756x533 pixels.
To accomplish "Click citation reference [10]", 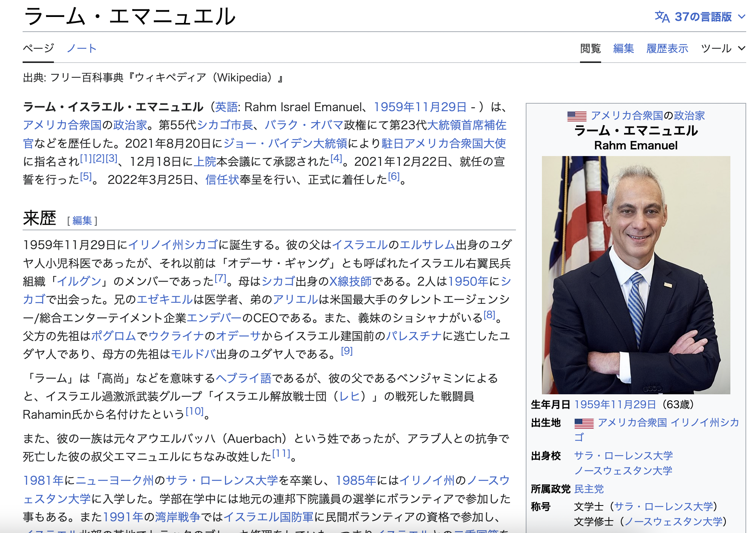I will tap(195, 411).
